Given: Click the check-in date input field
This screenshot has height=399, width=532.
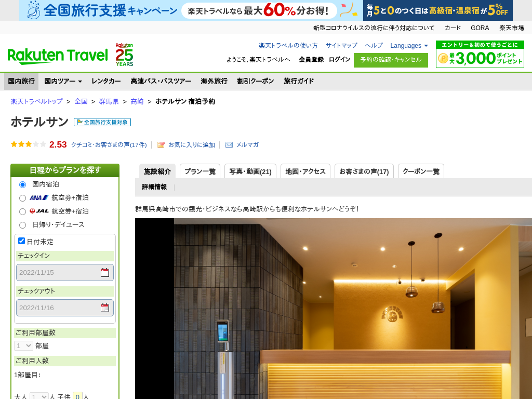Looking at the screenshot, I should (x=58, y=273).
